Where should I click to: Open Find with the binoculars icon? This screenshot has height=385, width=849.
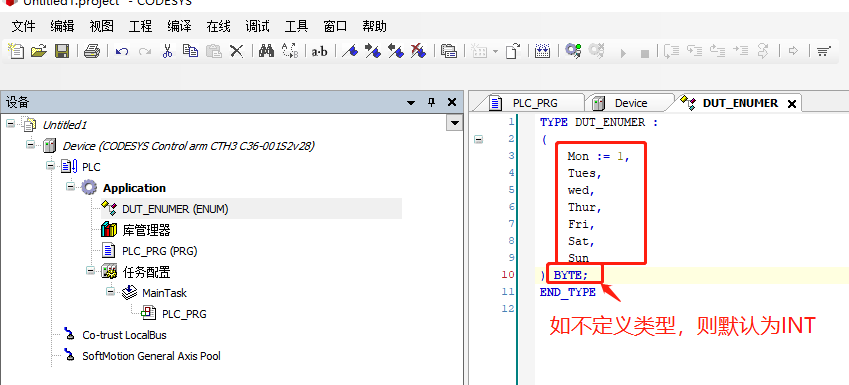(266, 51)
